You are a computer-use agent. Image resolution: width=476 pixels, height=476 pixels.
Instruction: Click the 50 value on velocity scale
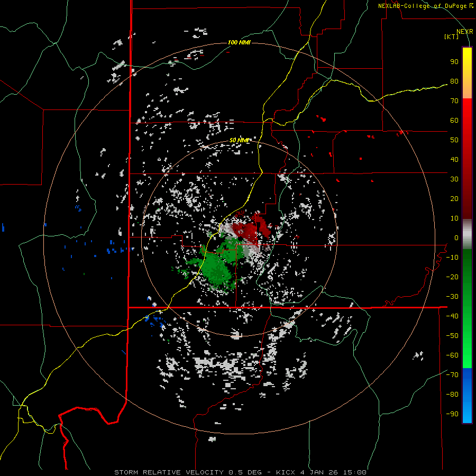454,140
